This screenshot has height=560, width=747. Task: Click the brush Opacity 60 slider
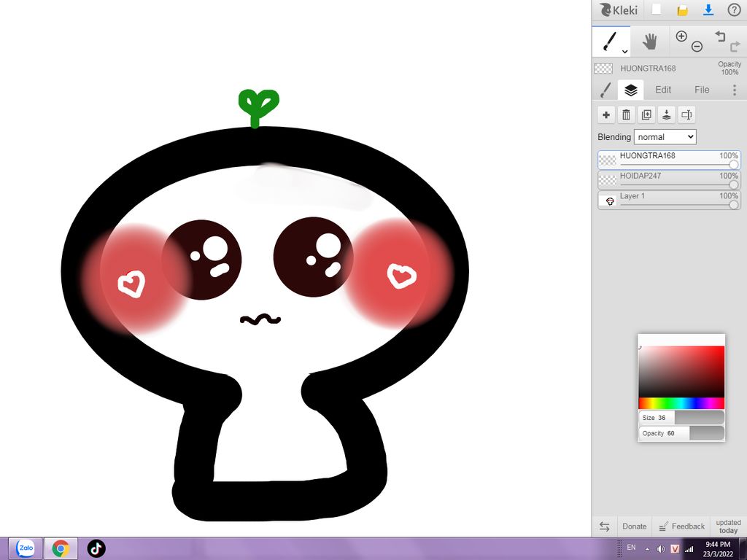tap(681, 433)
